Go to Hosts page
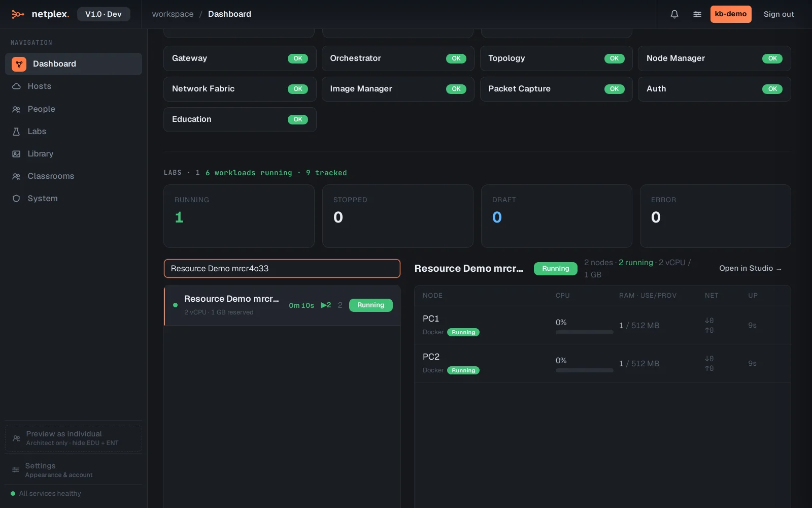 74,86
